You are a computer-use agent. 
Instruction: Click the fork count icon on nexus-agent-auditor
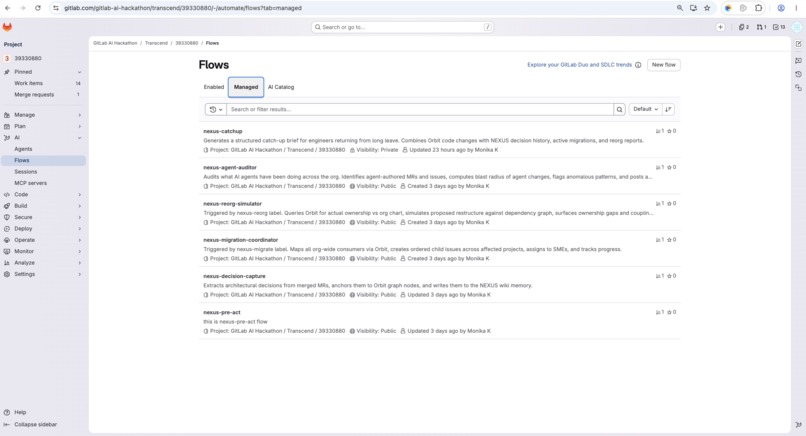660,167
